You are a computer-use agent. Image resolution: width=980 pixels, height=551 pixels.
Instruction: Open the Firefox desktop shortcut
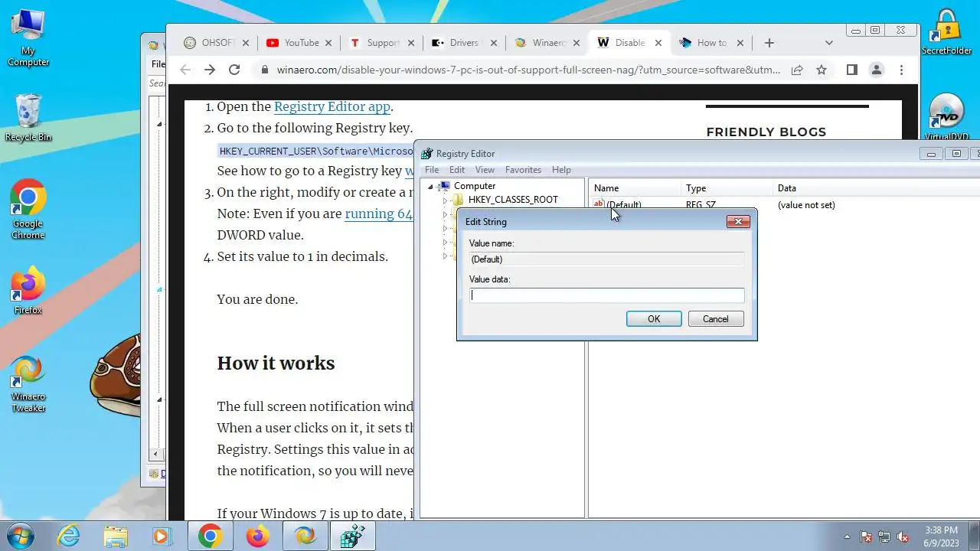[x=28, y=290]
